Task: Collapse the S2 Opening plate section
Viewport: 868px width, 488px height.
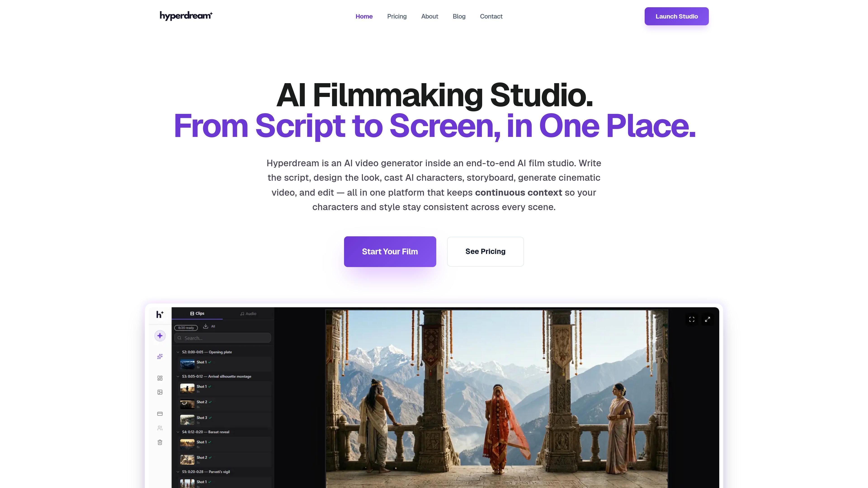Action: (x=178, y=352)
